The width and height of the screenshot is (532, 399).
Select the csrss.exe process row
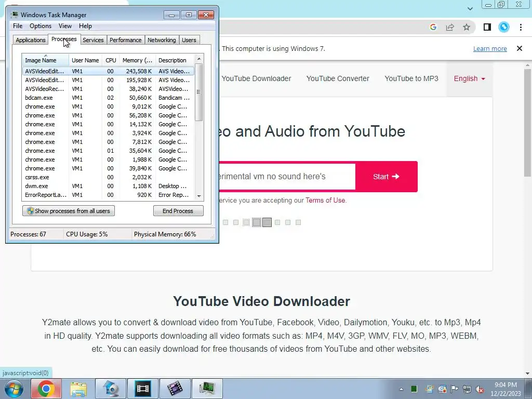[109, 177]
